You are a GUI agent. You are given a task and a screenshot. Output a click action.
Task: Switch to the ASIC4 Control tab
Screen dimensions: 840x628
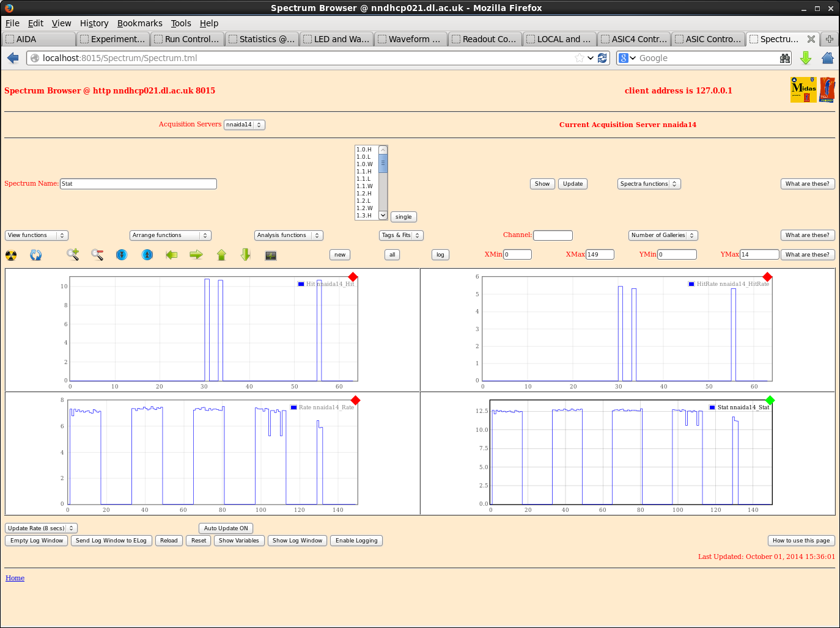tap(634, 39)
